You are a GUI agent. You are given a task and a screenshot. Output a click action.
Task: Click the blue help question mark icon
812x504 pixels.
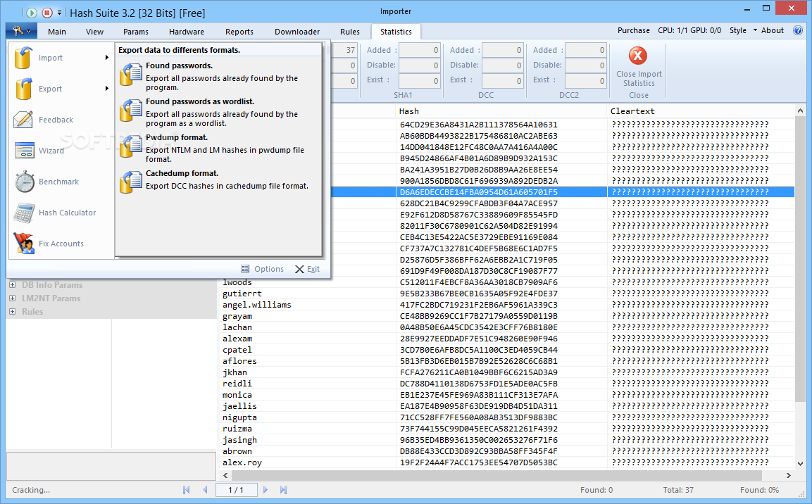coord(798,30)
